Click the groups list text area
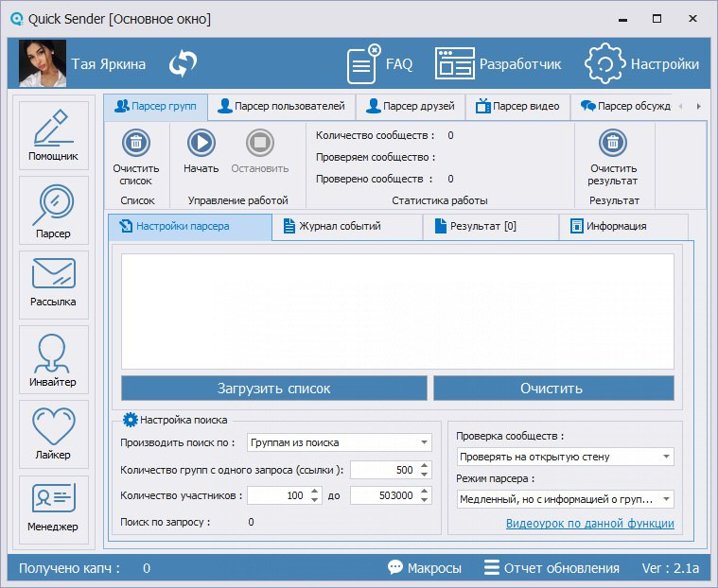This screenshot has width=718, height=588. click(397, 310)
